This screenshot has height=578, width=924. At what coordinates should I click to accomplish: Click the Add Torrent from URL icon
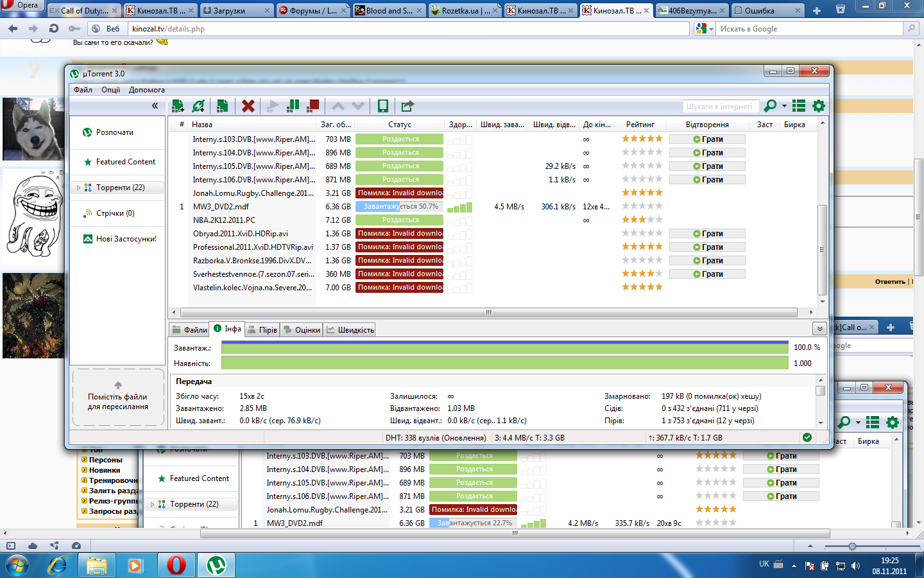(199, 106)
